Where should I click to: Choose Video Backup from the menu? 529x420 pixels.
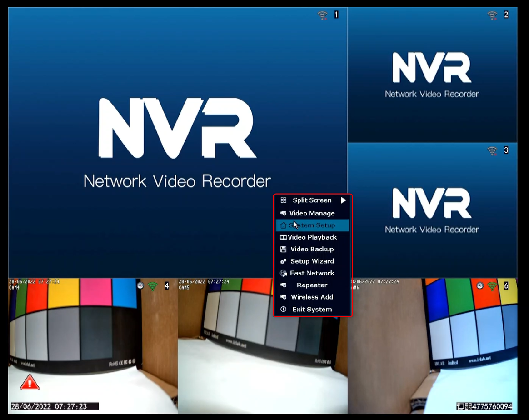312,249
